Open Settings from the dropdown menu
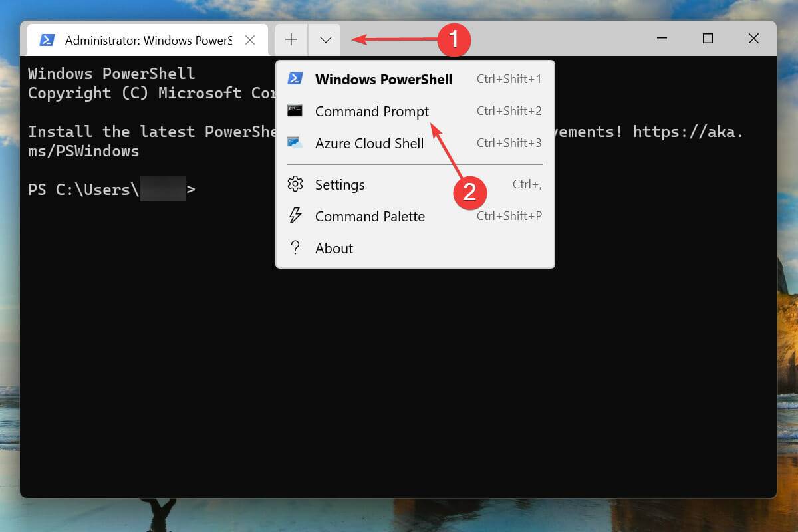This screenshot has height=532, width=798. tap(415, 184)
